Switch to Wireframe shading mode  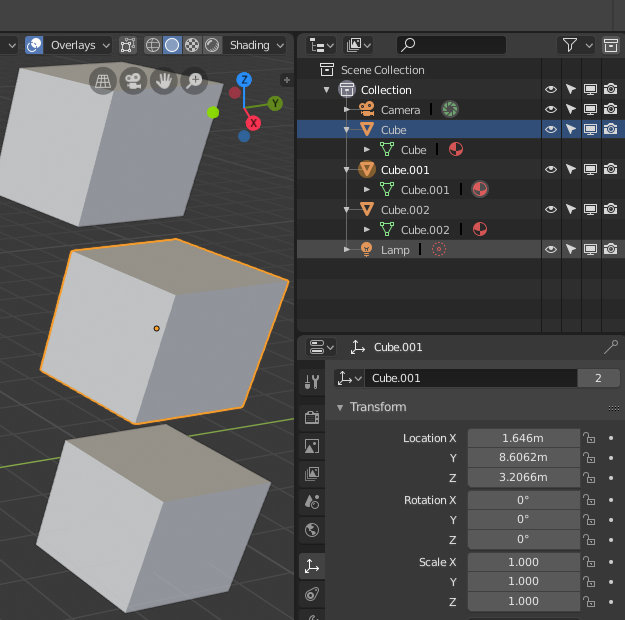click(153, 45)
